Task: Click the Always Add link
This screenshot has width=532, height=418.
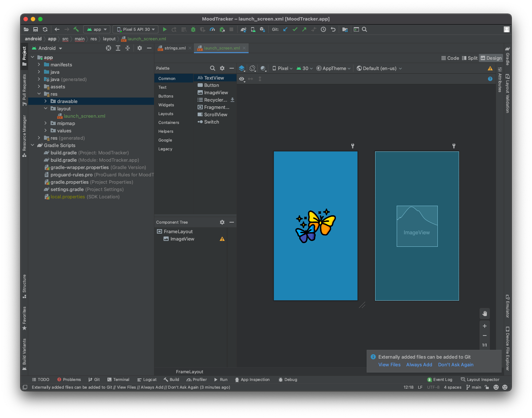Action: coord(419,364)
